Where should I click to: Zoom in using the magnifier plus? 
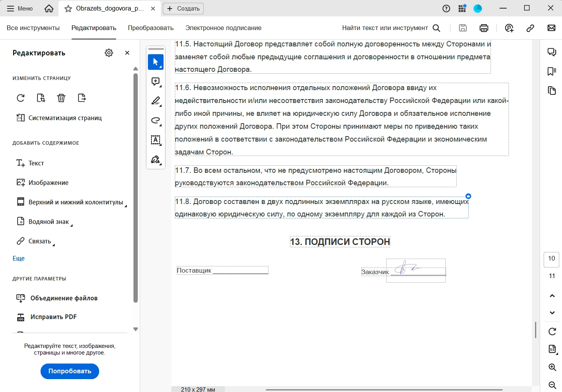552,367
